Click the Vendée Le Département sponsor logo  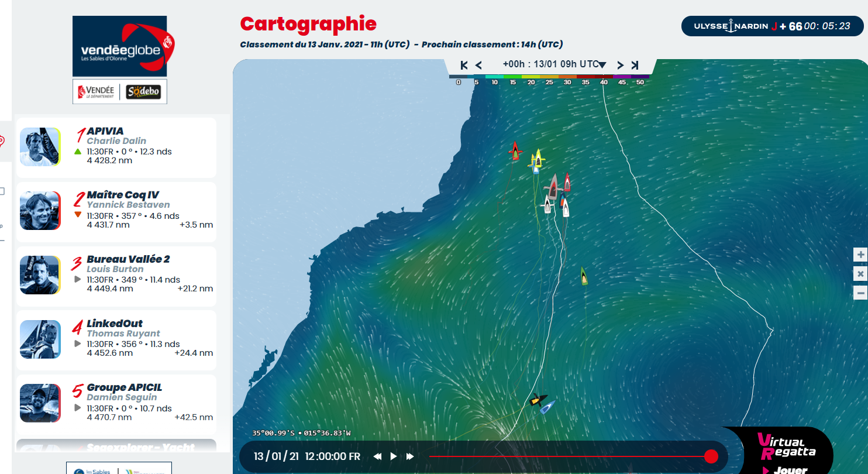(x=97, y=91)
